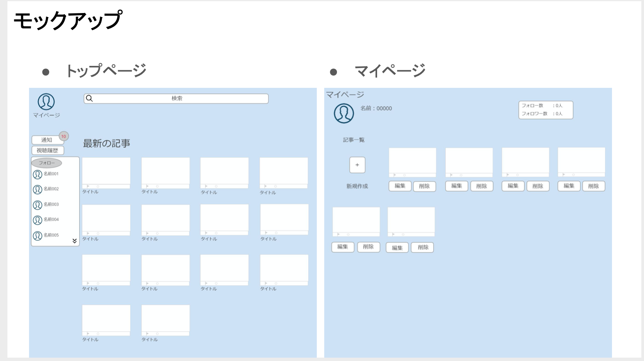Click the 新規作成 label

[x=357, y=186]
